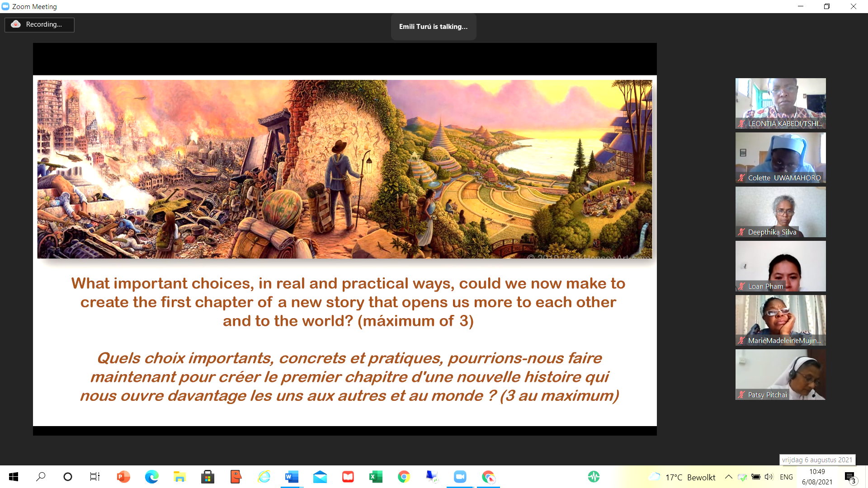
Task: Open PowerPoint from the taskbar
Action: (x=123, y=477)
